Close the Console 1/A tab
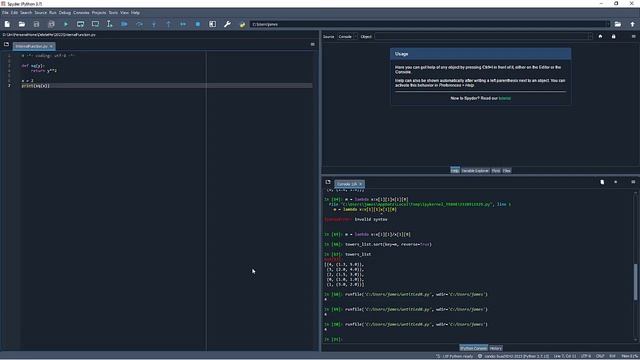Image resolution: width=640 pixels, height=360 pixels. pos(360,184)
